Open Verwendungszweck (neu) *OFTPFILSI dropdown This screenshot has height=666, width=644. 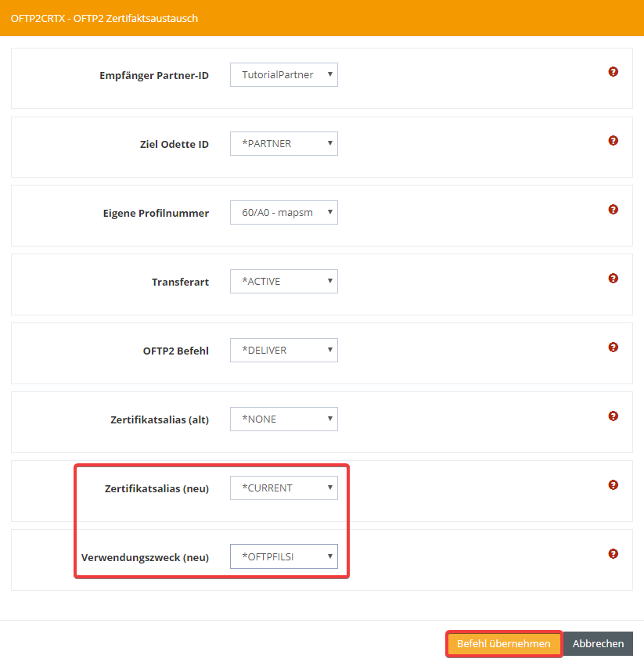(283, 557)
